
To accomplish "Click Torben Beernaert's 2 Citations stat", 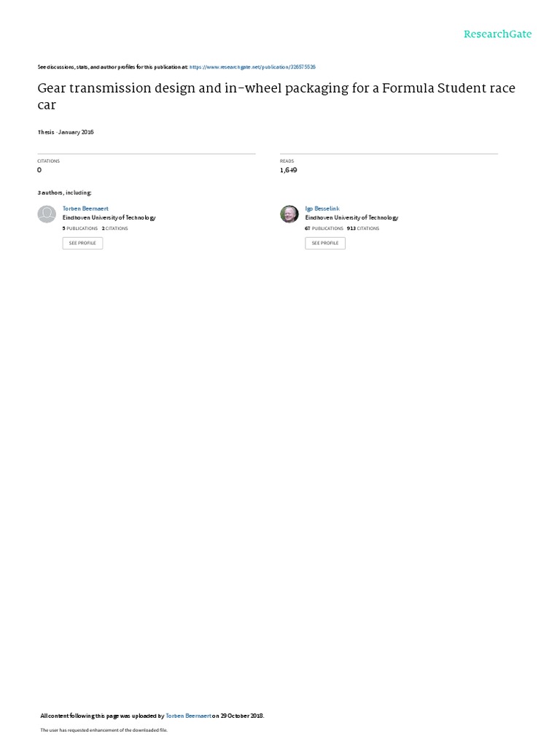I will 114,228.
